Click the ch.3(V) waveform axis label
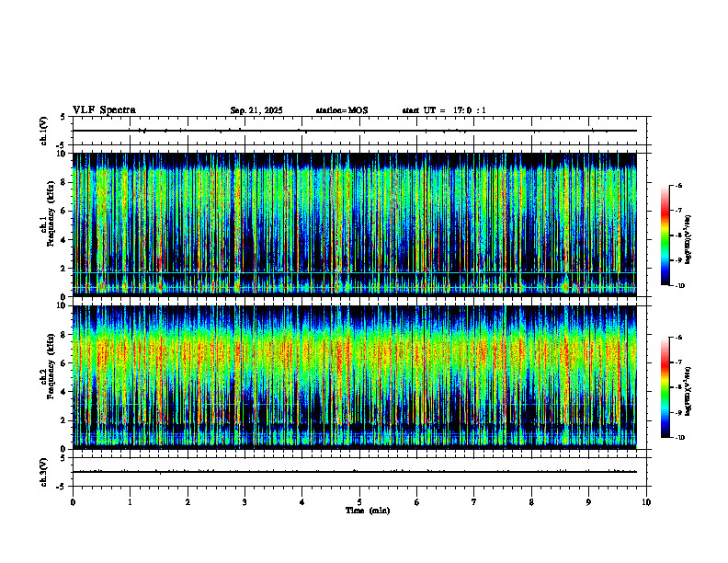 pos(44,472)
